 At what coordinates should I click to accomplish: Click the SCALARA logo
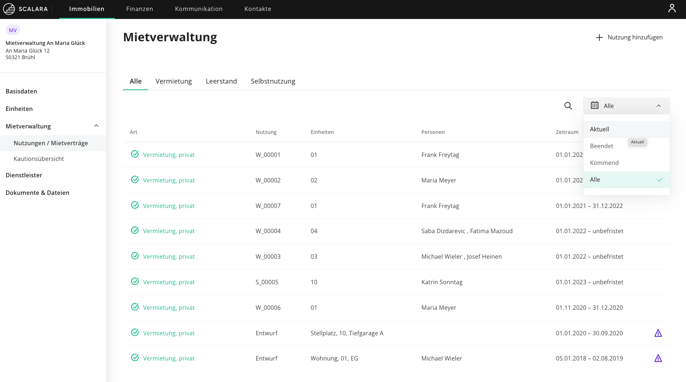[25, 9]
